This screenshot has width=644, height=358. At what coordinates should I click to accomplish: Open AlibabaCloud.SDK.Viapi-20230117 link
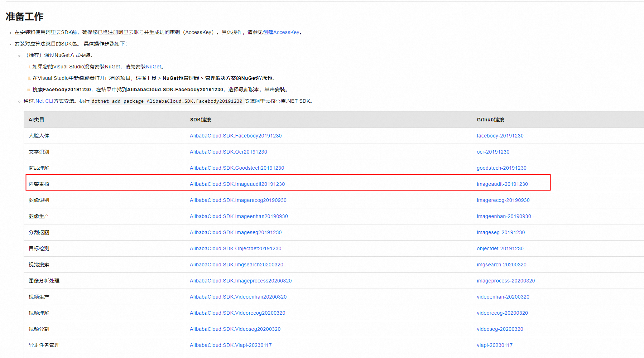tap(231, 345)
